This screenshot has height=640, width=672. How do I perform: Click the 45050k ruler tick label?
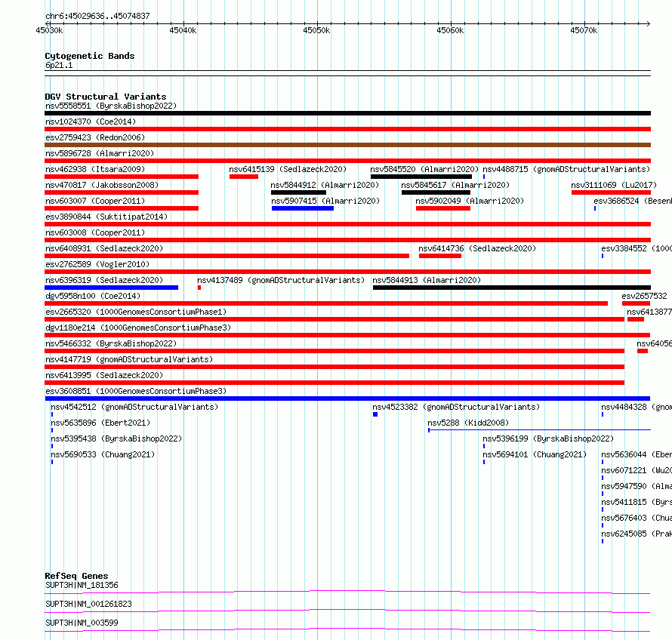click(x=316, y=31)
